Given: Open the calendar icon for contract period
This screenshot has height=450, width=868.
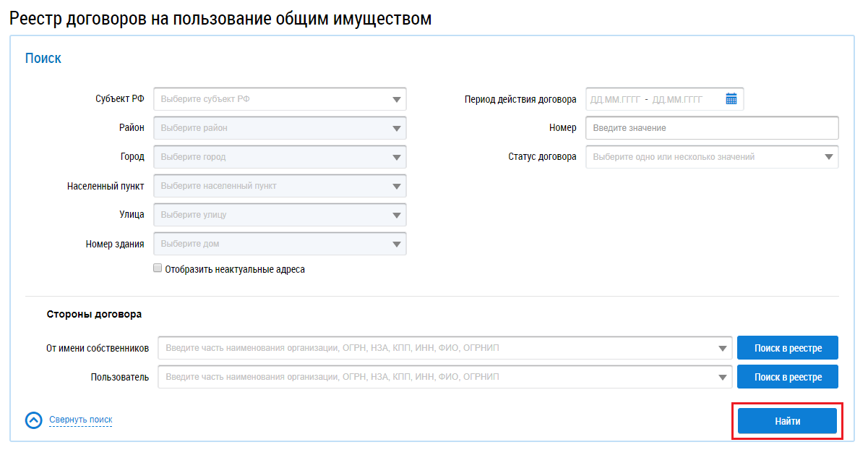Looking at the screenshot, I should [731, 99].
